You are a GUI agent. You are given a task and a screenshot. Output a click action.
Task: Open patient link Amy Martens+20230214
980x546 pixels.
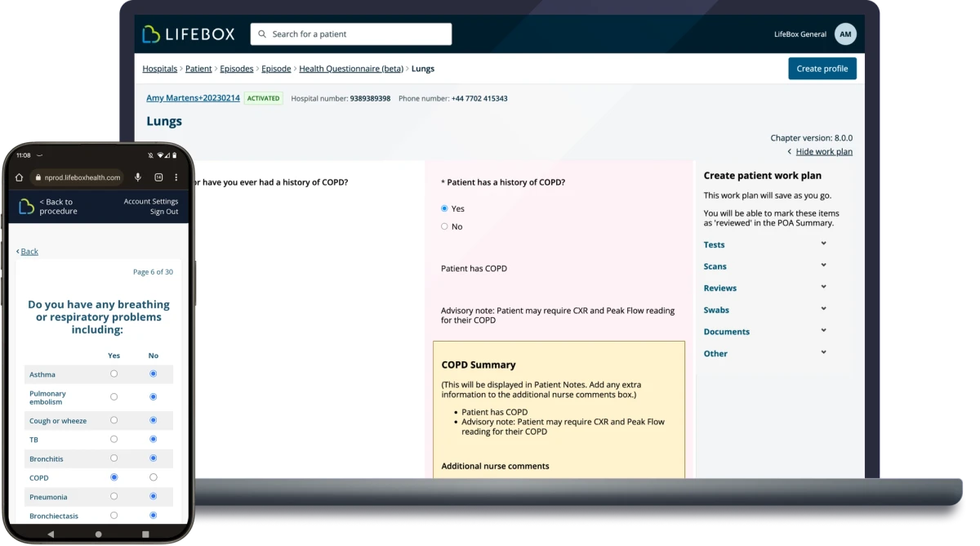click(194, 98)
